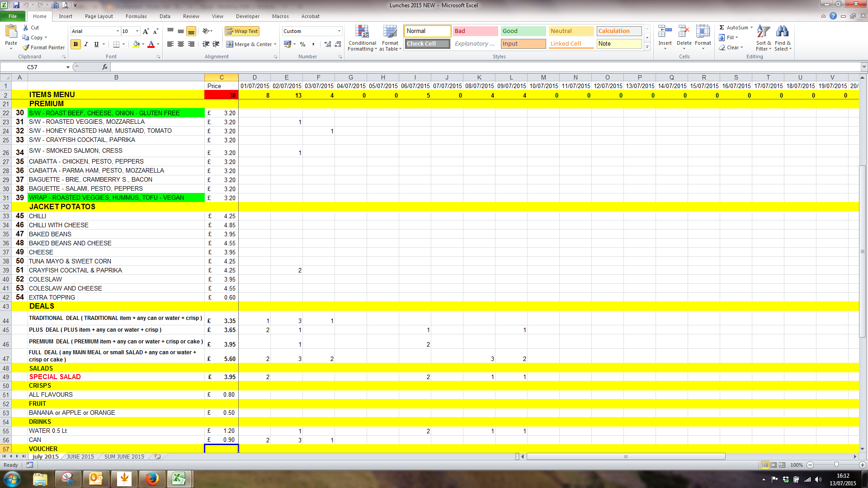The width and height of the screenshot is (868, 488).
Task: Open the Page Layout ribbon tab
Action: [x=99, y=16]
